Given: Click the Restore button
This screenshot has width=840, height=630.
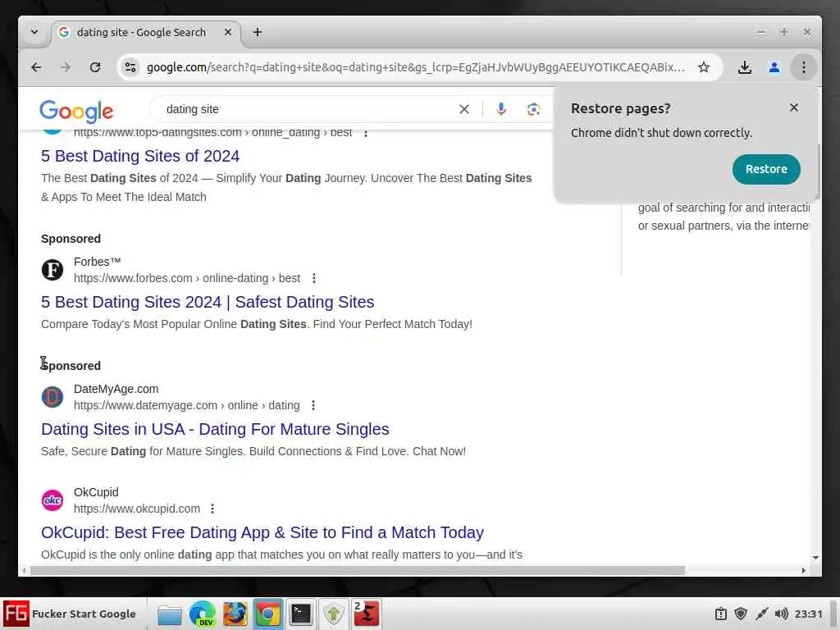Looking at the screenshot, I should (x=766, y=169).
